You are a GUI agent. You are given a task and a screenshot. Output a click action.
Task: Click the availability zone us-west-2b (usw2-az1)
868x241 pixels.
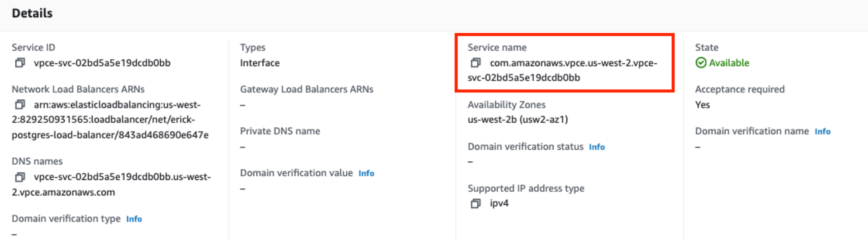(x=518, y=120)
